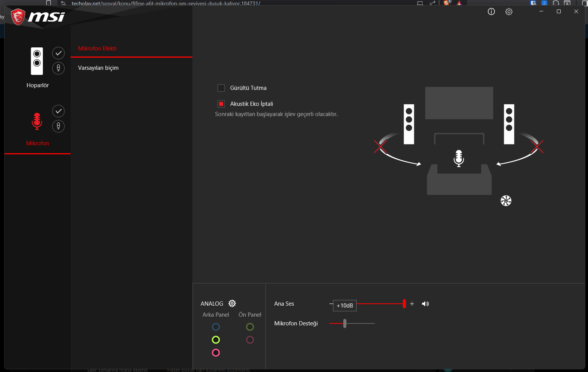Click the Arka Panel label
This screenshot has width=588, height=372.
[216, 315]
